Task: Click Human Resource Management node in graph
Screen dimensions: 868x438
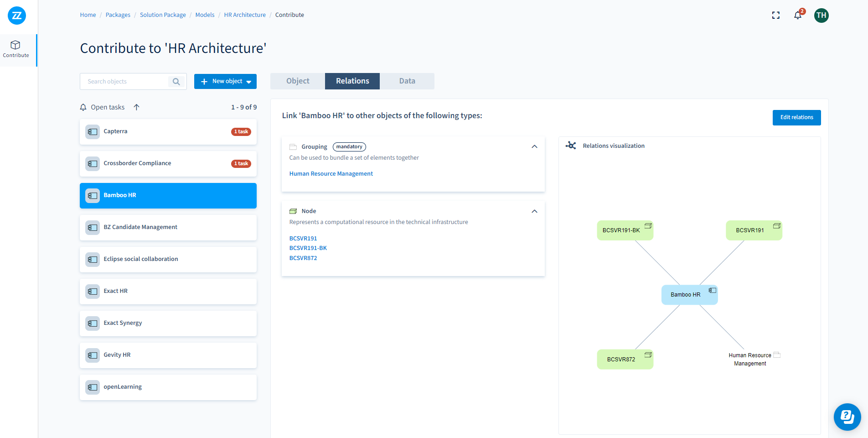Action: coord(754,359)
